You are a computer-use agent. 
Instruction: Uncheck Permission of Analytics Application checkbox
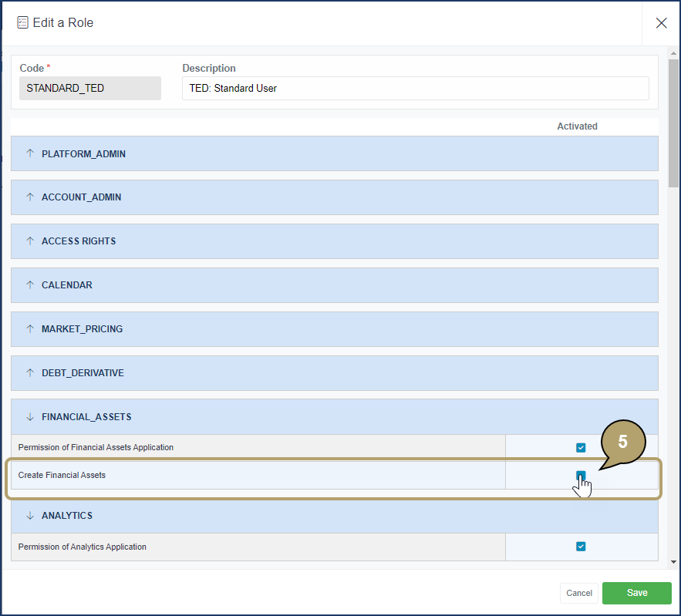pos(581,547)
